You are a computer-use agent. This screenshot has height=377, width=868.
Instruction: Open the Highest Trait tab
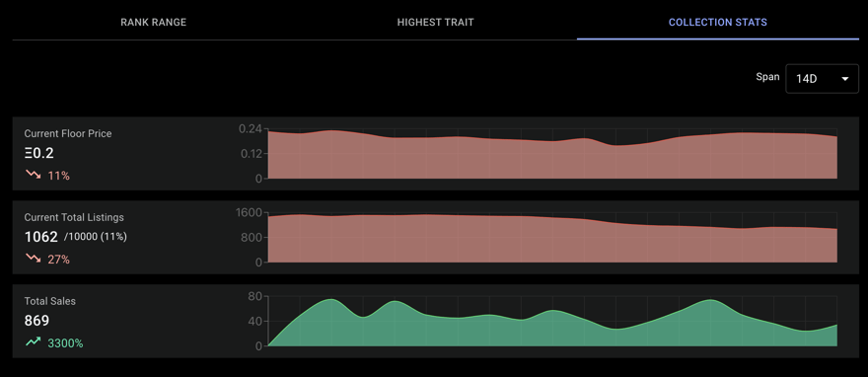(x=435, y=23)
